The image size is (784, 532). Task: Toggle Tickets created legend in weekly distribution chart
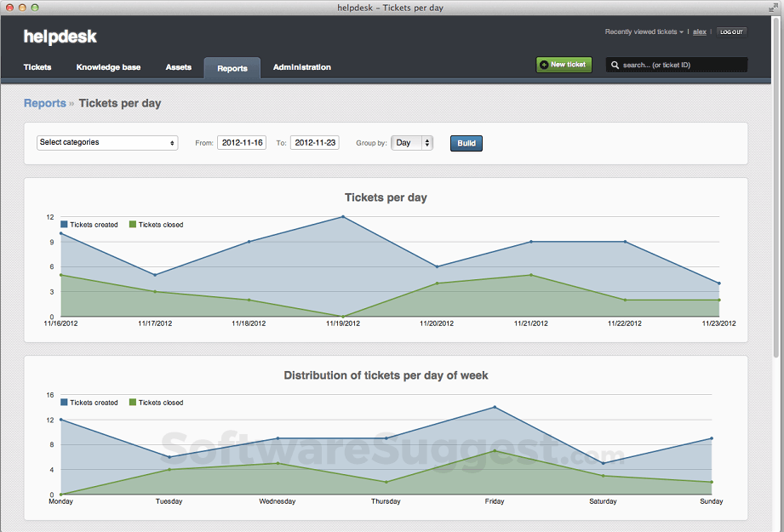tap(89, 403)
